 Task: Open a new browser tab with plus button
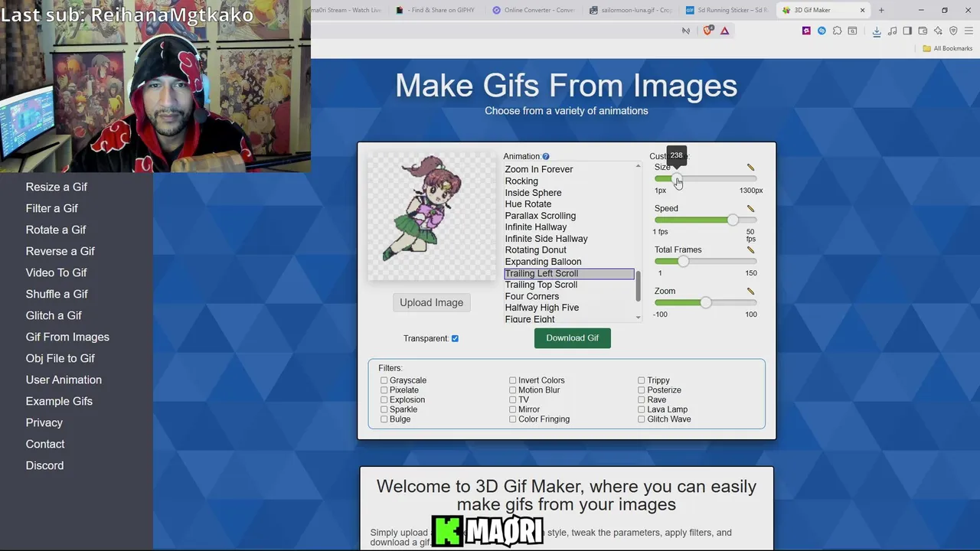coord(881,10)
